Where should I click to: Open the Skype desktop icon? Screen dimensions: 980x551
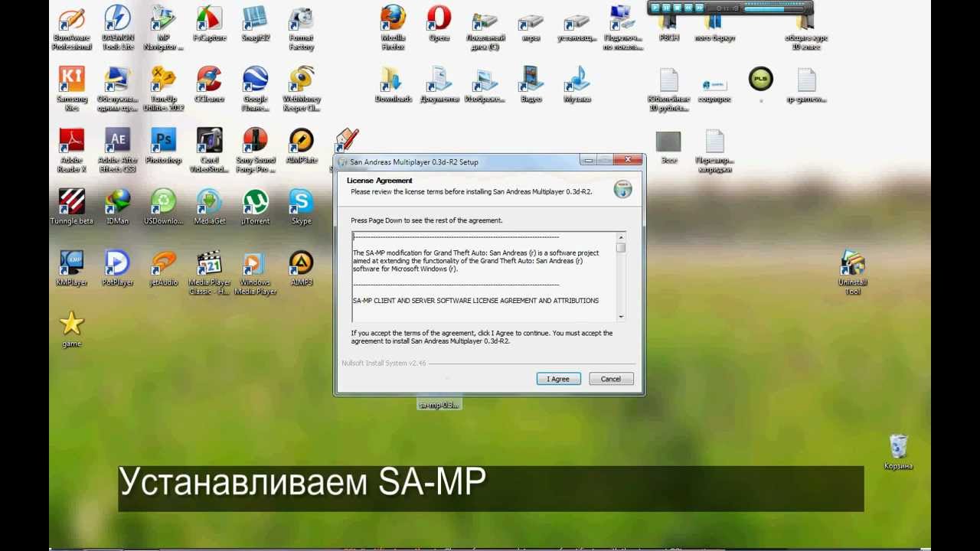pyautogui.click(x=301, y=207)
